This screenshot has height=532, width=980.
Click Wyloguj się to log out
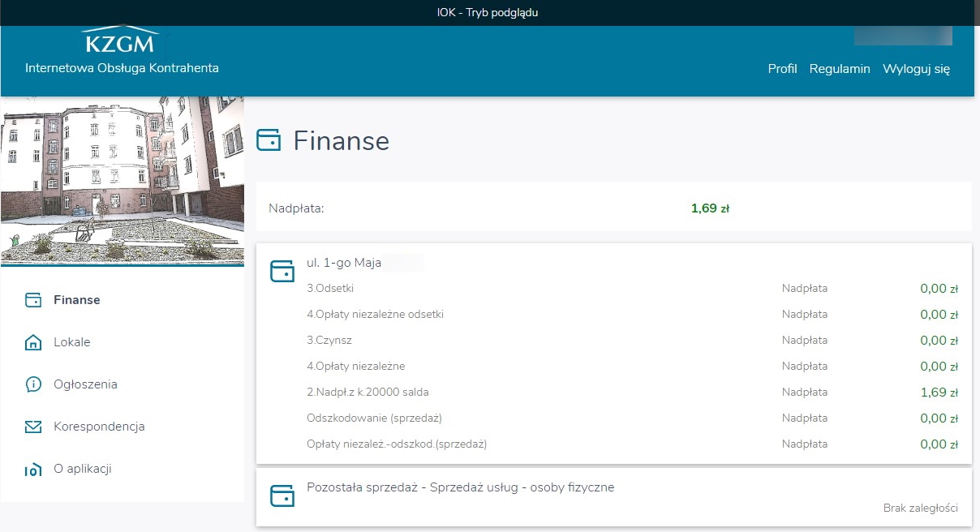917,69
